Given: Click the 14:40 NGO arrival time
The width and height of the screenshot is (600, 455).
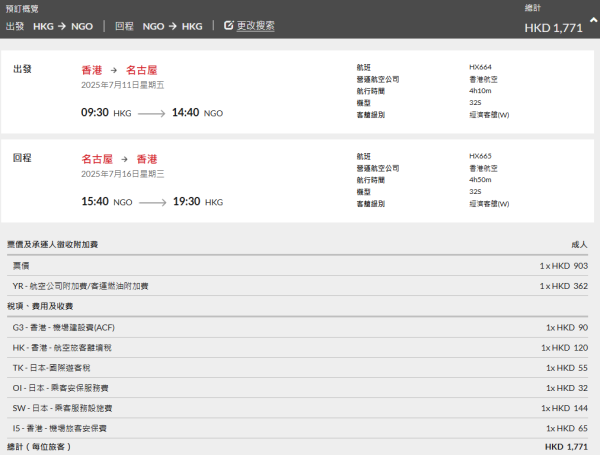Looking at the screenshot, I should [197, 113].
